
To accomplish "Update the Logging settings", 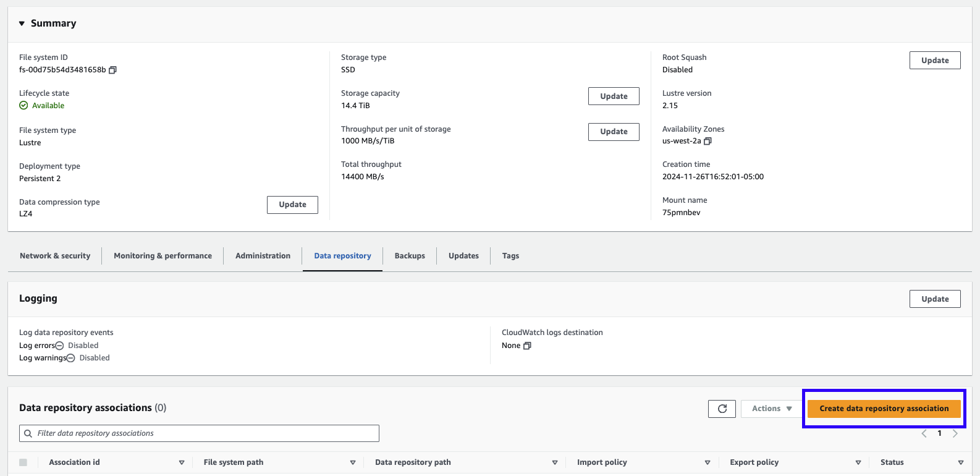I will (934, 299).
